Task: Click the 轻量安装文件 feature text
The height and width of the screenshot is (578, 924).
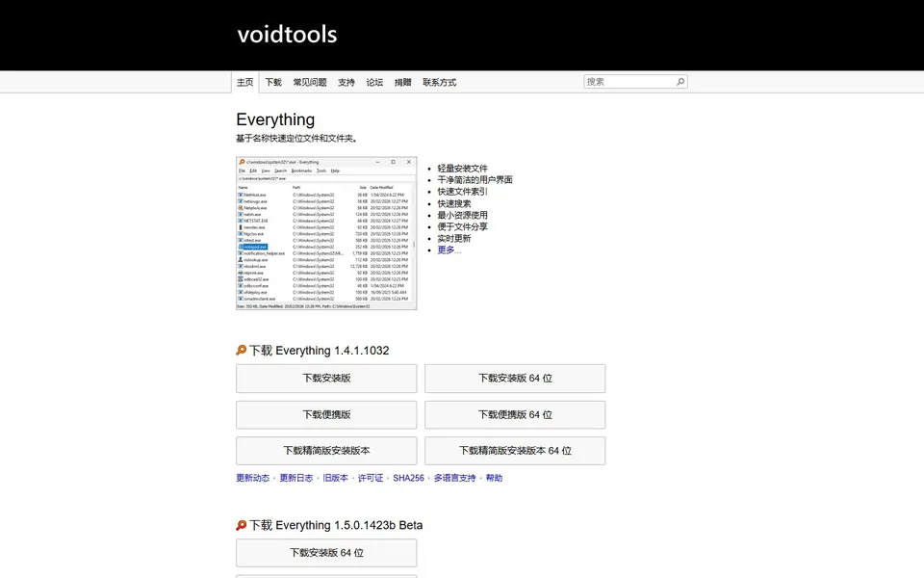Action: [463, 168]
